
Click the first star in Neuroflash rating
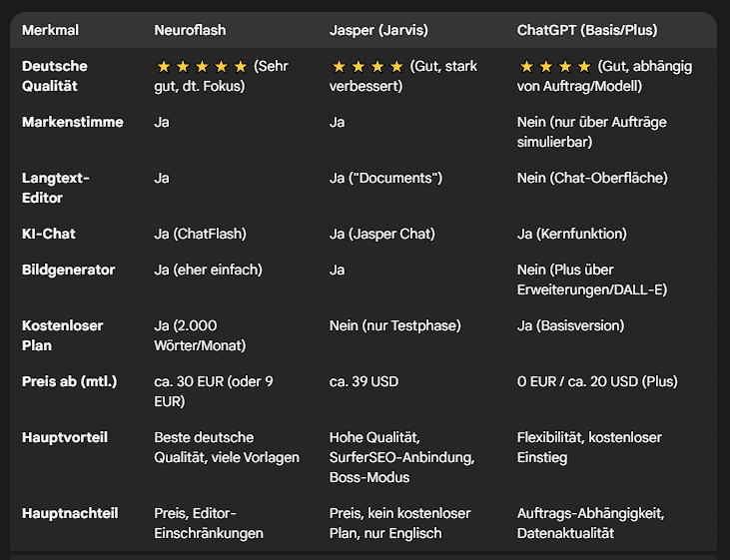coord(164,67)
